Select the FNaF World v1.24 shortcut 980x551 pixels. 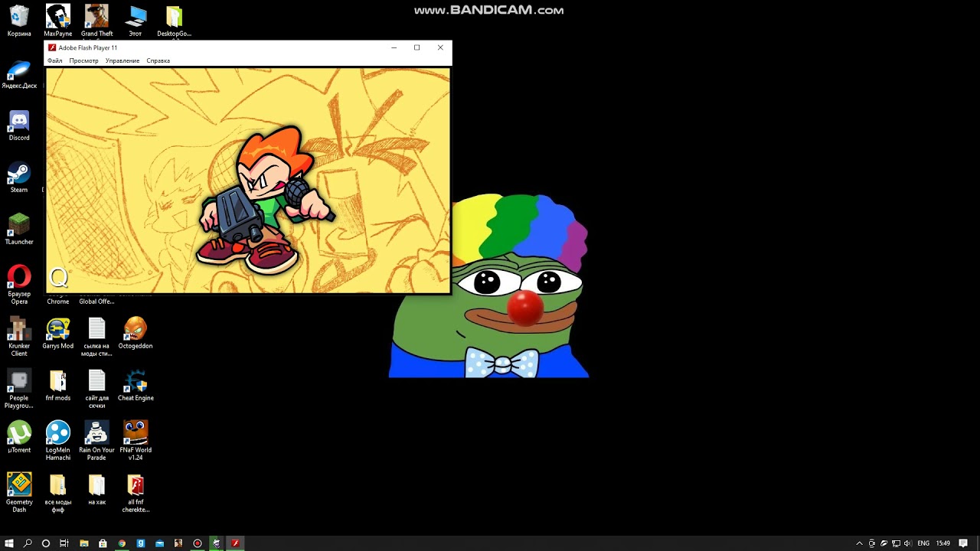pos(136,440)
